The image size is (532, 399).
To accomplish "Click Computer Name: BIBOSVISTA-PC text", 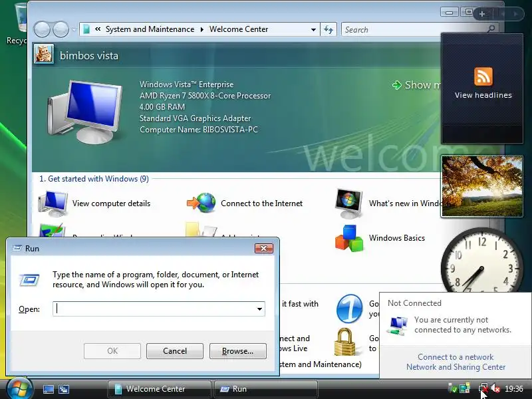I will [199, 130].
